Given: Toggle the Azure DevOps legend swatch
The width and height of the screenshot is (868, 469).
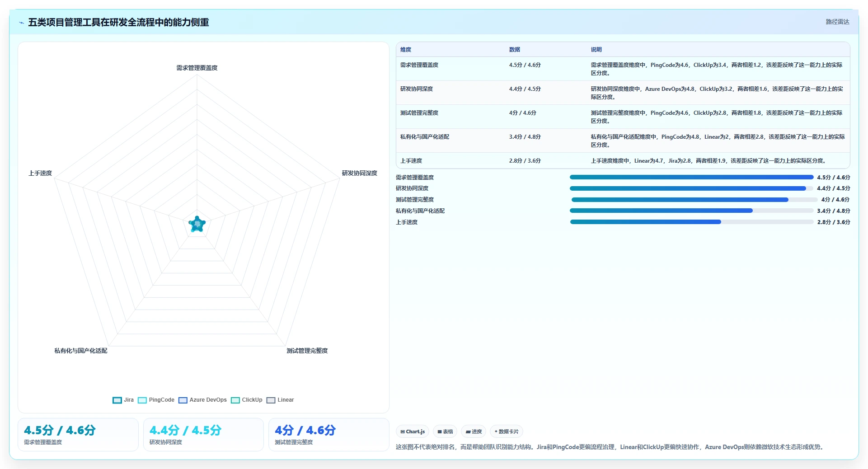Looking at the screenshot, I should pos(183,400).
